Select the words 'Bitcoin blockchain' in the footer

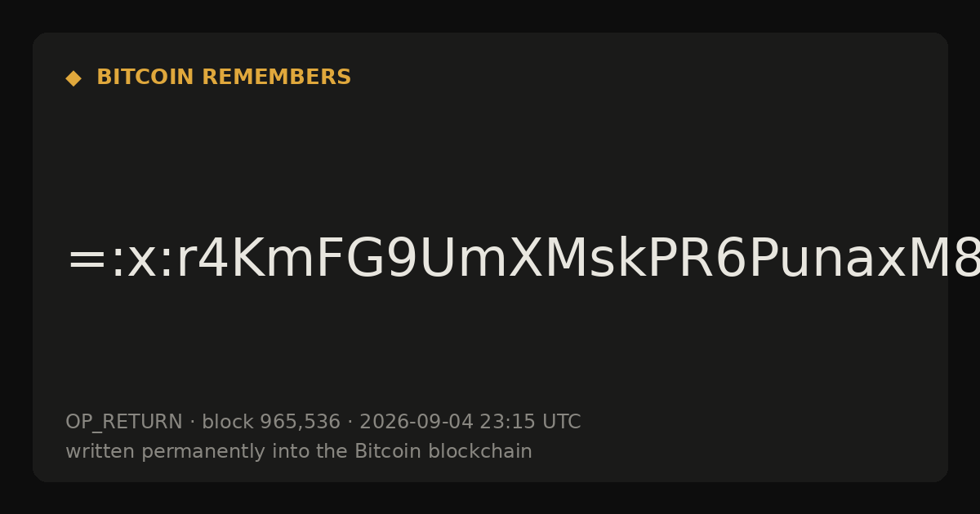pyautogui.click(x=443, y=451)
